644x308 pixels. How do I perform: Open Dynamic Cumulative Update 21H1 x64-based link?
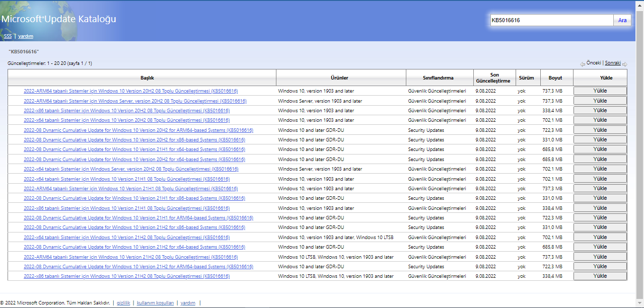(134, 149)
